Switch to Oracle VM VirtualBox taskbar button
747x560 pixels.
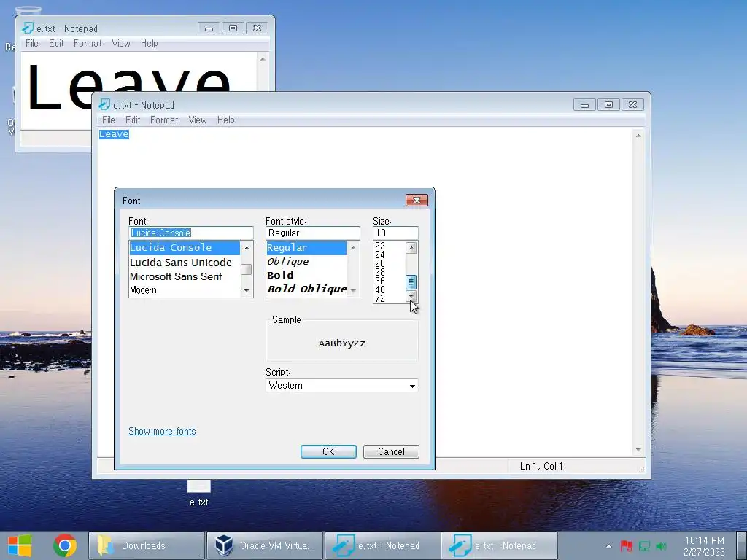[264, 545]
